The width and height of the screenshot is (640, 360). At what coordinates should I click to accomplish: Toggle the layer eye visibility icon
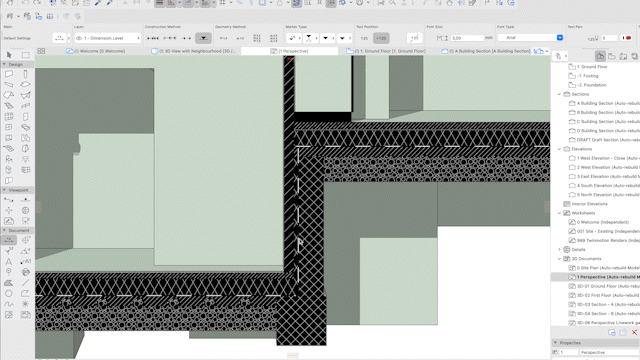point(79,38)
